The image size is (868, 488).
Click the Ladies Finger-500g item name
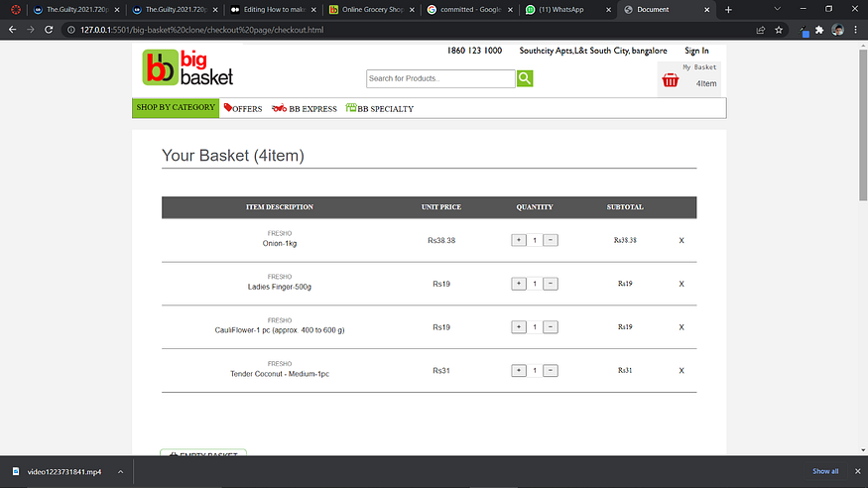tap(280, 287)
